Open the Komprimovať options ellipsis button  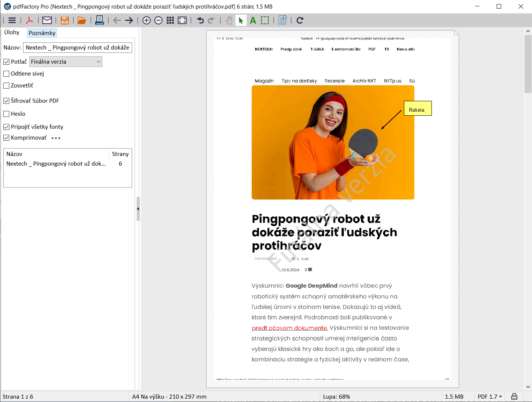click(x=56, y=138)
